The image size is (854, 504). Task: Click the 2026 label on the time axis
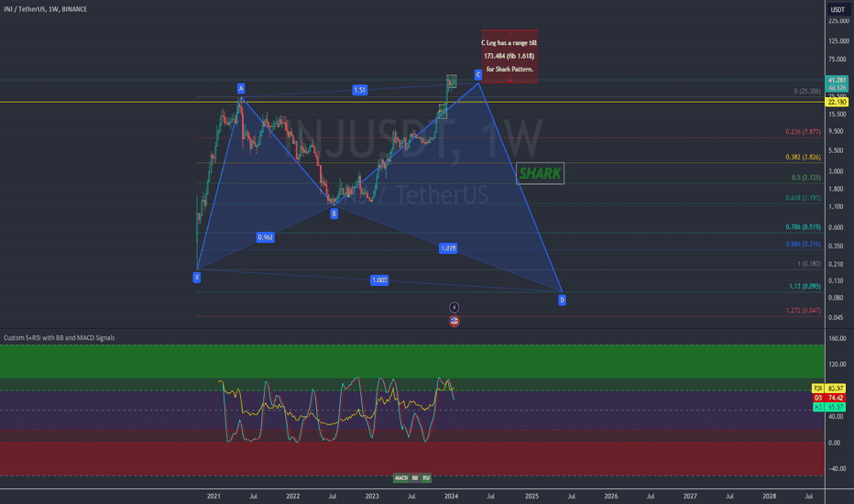(x=611, y=496)
